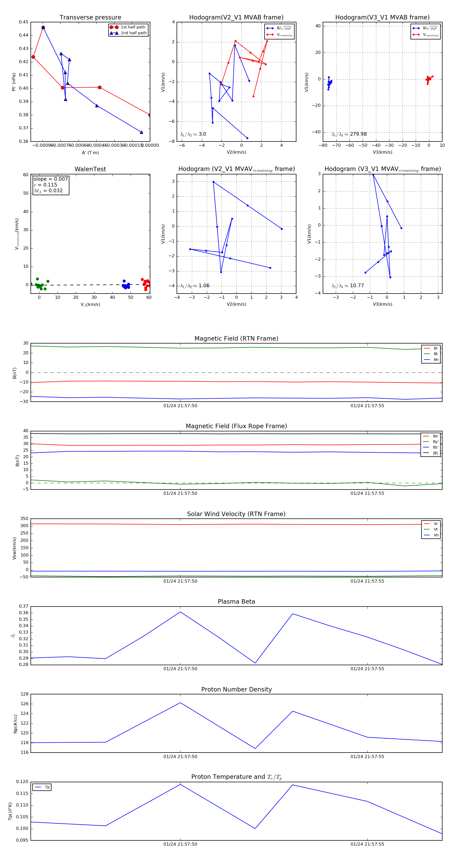Click the 'WalenTest' plot title
The image size is (473, 868).
click(90, 169)
